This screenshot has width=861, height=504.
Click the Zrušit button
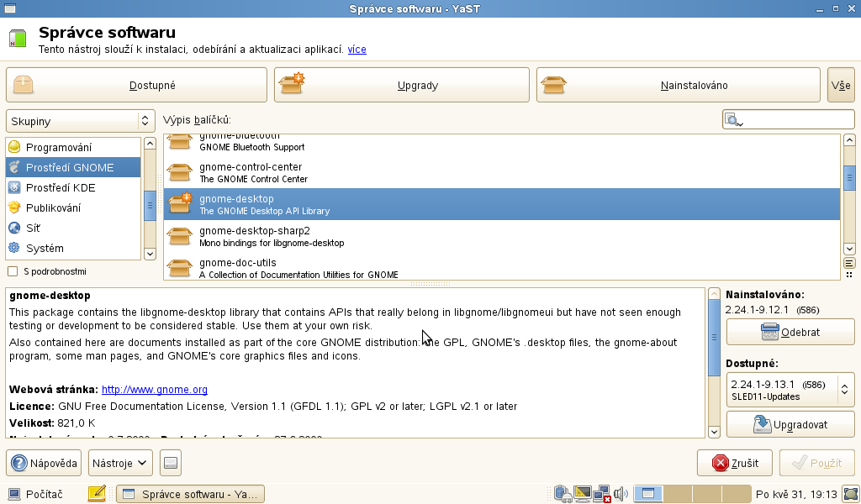coord(735,463)
